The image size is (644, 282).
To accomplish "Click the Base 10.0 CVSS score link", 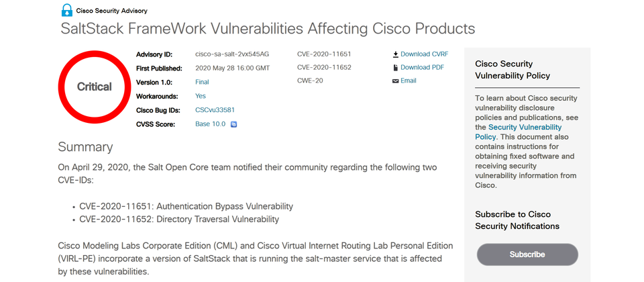I will tap(210, 124).
